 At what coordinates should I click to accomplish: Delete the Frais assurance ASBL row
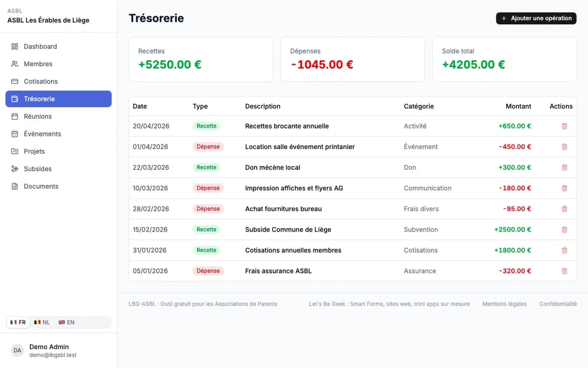point(564,271)
